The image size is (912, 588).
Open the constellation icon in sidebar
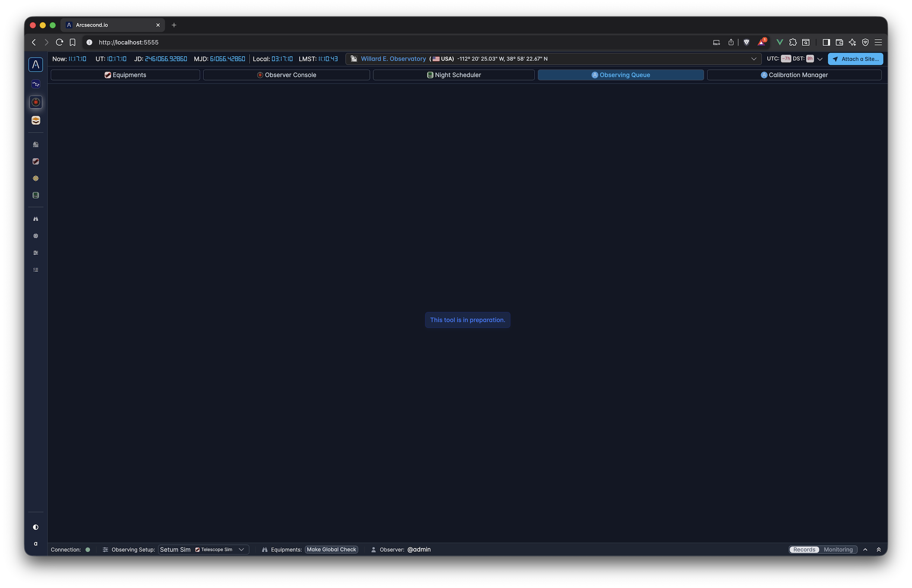pyautogui.click(x=36, y=84)
